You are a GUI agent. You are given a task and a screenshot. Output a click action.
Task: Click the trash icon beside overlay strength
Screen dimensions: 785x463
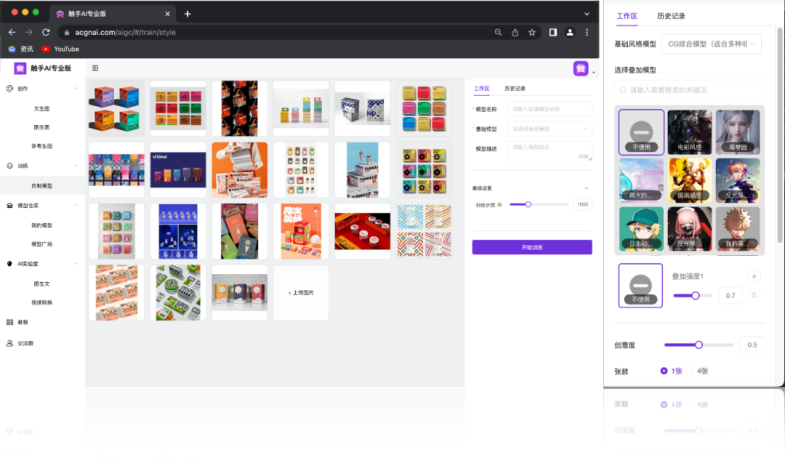(754, 295)
